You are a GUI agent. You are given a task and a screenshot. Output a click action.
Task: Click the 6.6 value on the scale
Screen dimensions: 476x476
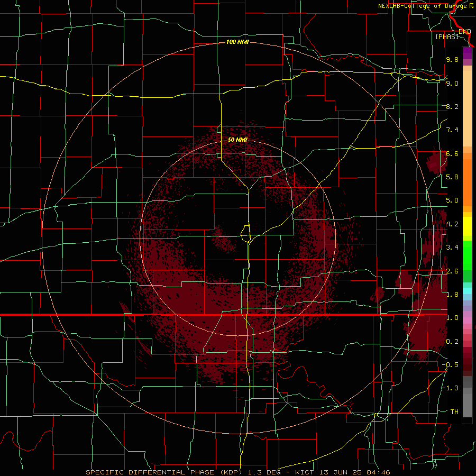tap(452, 153)
